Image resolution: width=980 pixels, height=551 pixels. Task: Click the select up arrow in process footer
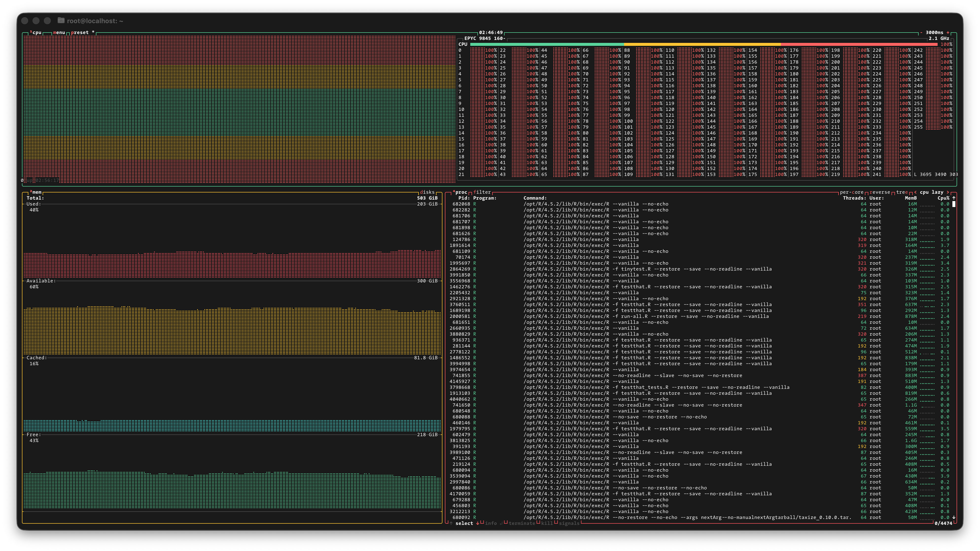(x=451, y=524)
